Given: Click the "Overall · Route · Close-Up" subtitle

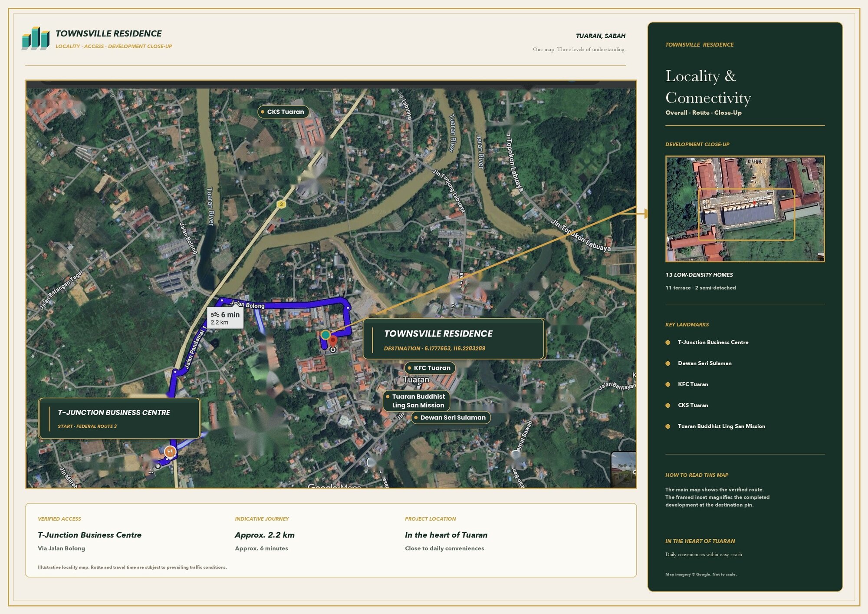Looking at the screenshot, I should [704, 113].
